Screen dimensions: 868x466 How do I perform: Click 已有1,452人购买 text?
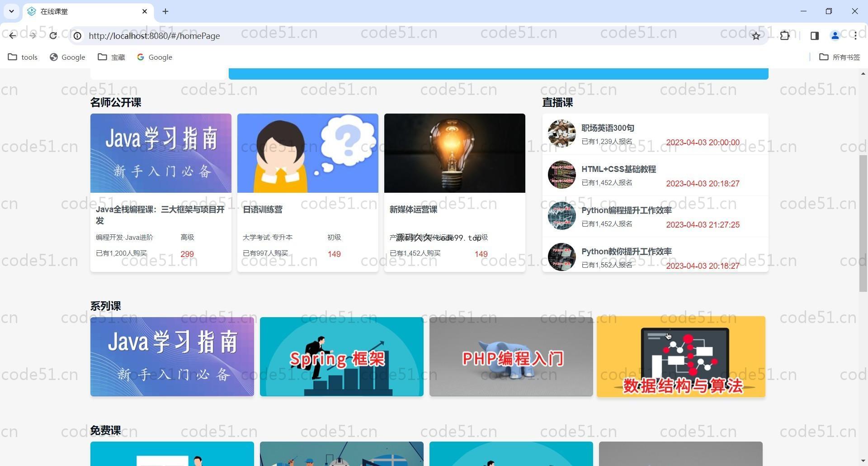point(415,253)
